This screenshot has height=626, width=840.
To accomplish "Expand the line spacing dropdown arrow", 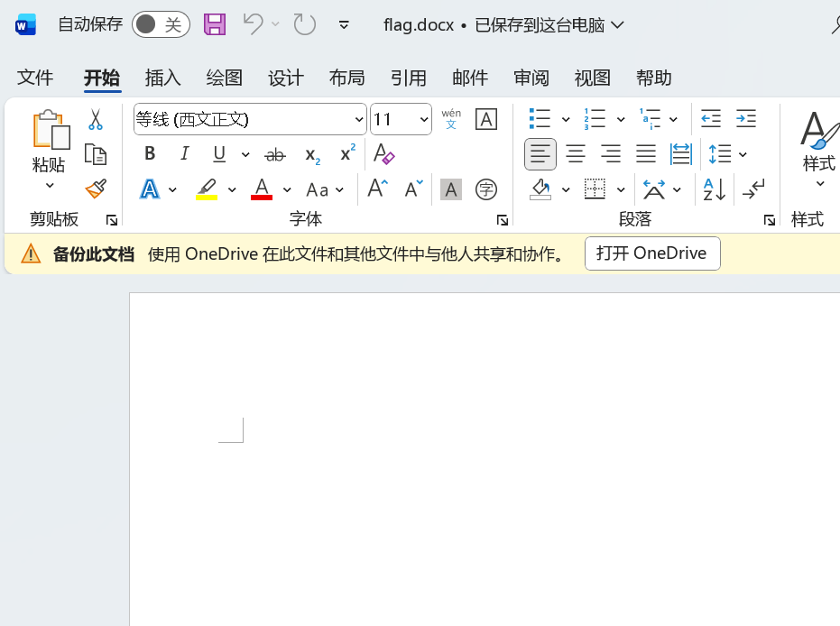I will (743, 154).
